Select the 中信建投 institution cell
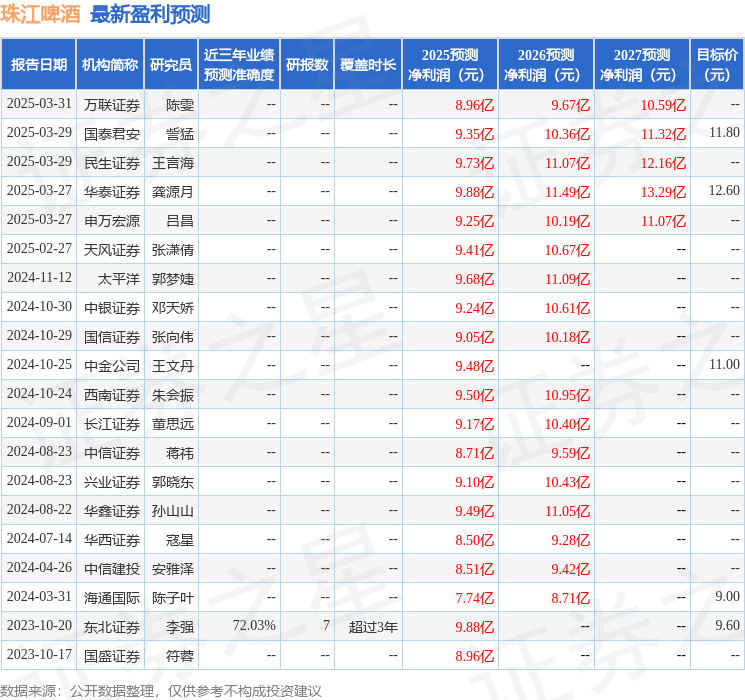The image size is (745, 700). (112, 569)
